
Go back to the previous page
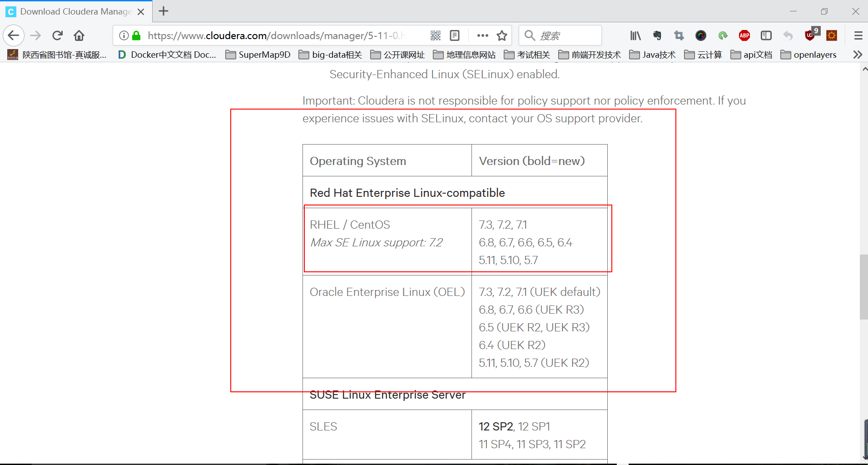[x=14, y=35]
